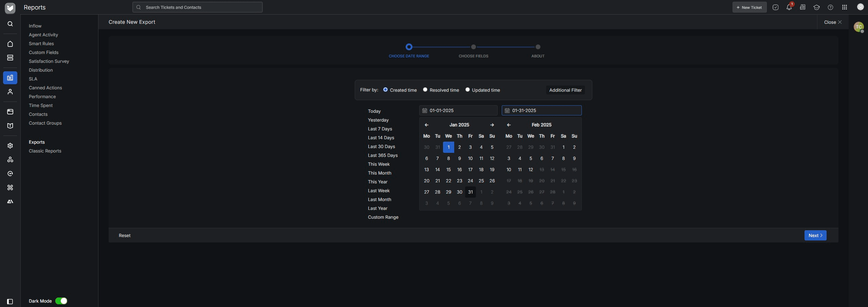Select the Updated time radio button
The height and width of the screenshot is (307, 868).
coord(467,90)
